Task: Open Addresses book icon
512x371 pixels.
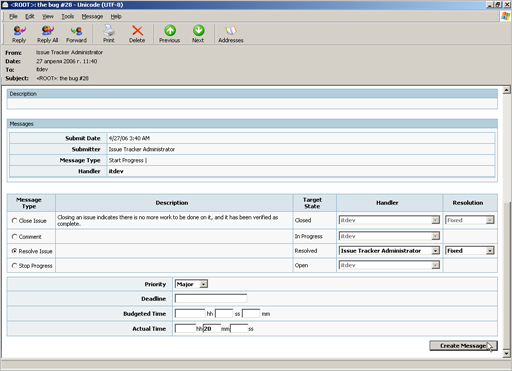Action: tap(231, 34)
